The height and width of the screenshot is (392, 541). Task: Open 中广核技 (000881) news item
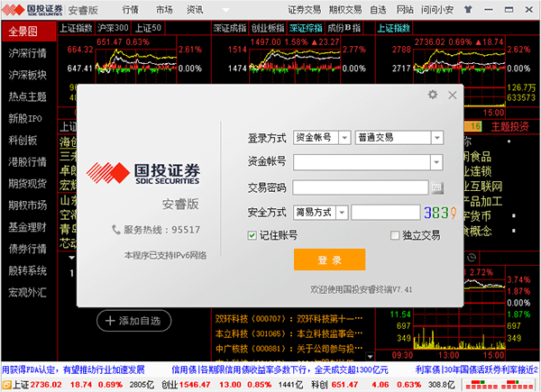coord(289,349)
